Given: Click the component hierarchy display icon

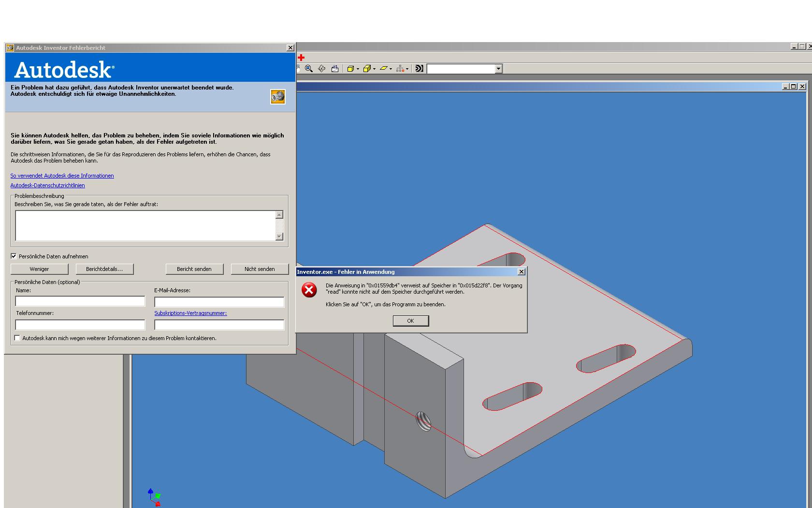Looking at the screenshot, I should coord(400,69).
